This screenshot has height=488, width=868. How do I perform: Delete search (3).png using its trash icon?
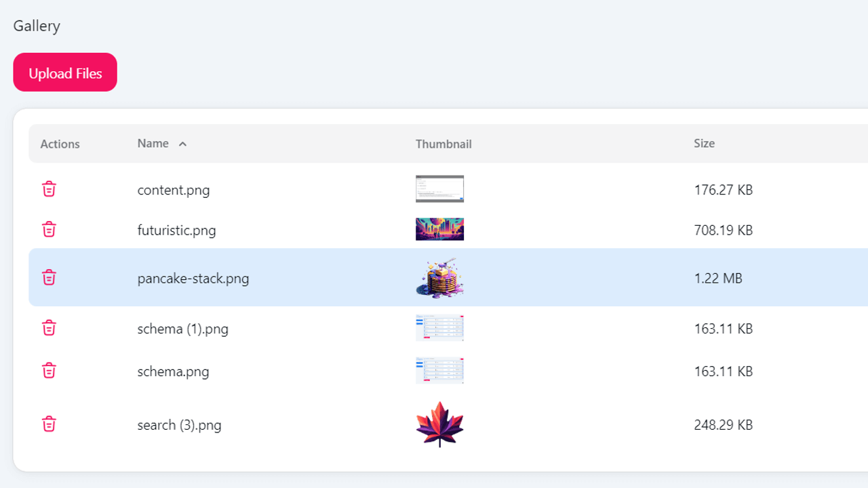click(49, 424)
